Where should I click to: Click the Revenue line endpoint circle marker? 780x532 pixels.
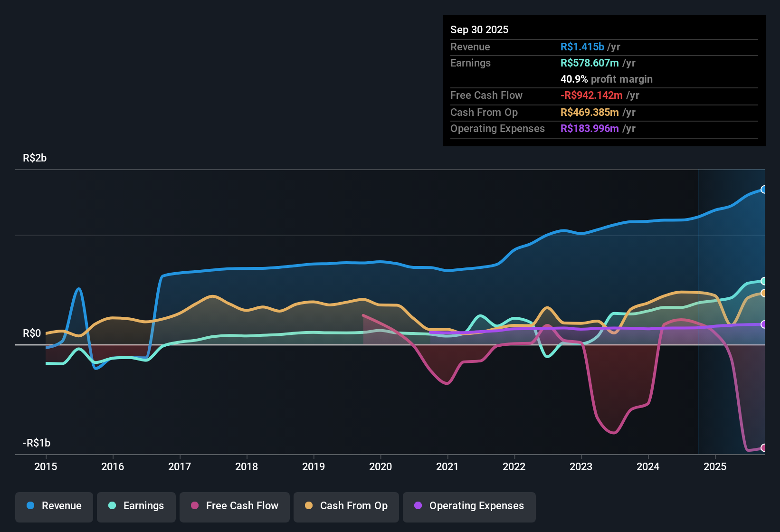pos(763,189)
